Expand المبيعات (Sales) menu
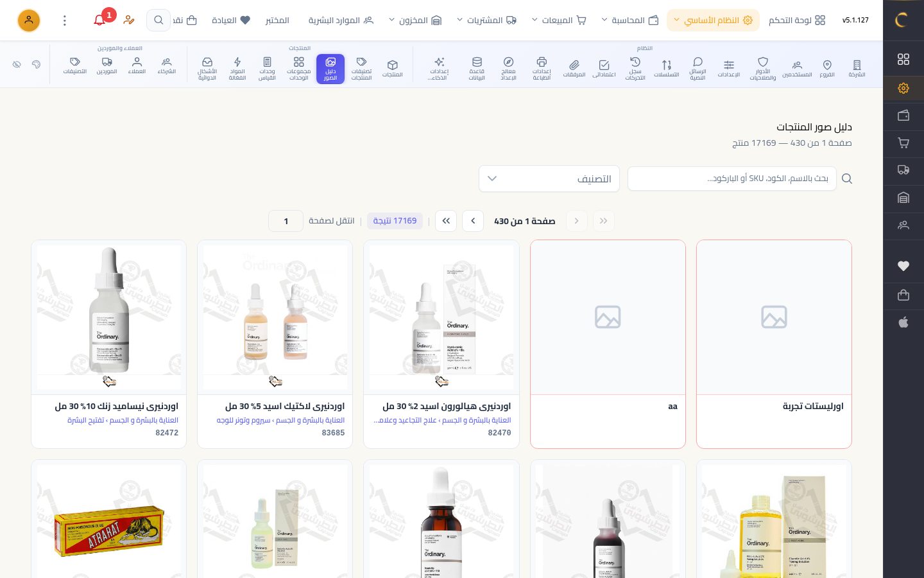Screen dimensions: 924x578 pos(559,20)
